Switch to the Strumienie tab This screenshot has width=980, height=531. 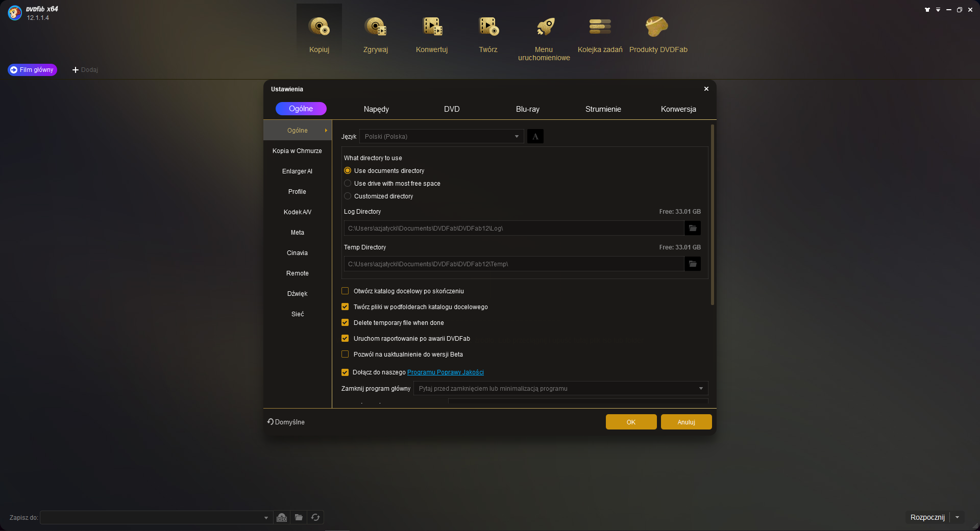[603, 109]
